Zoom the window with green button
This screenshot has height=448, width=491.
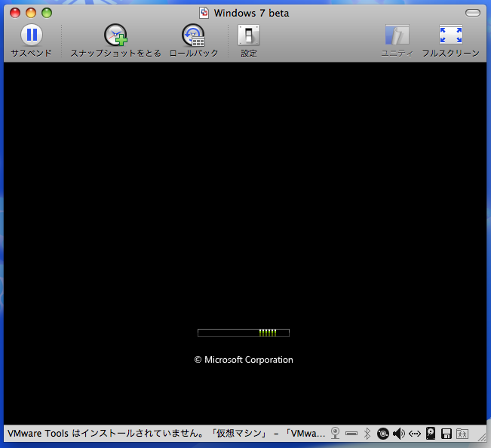(x=47, y=13)
